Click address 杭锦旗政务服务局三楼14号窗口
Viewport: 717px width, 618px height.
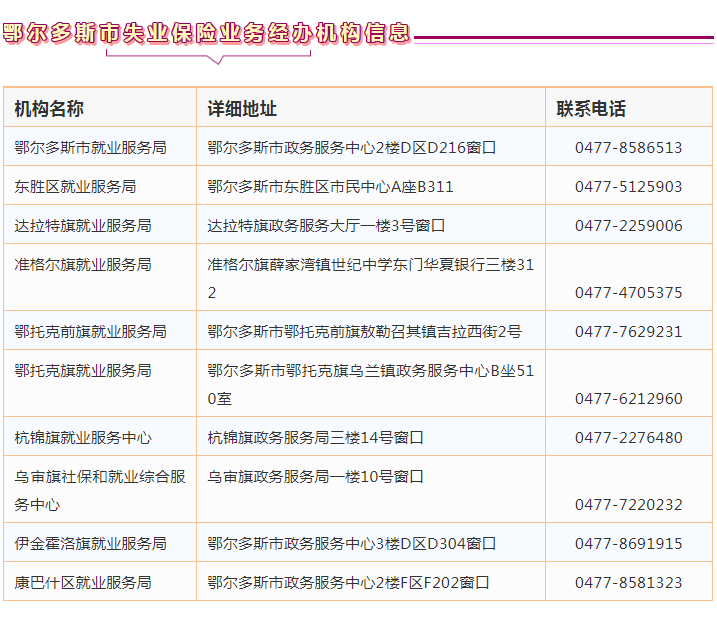316,437
